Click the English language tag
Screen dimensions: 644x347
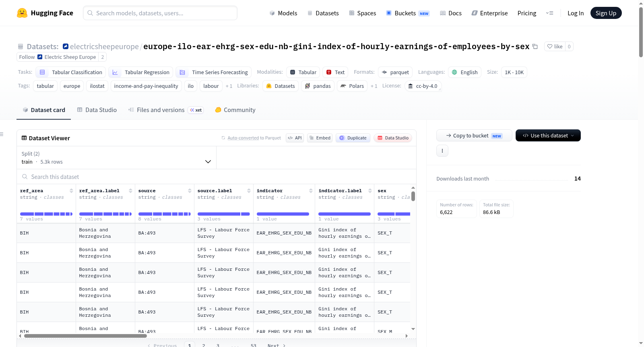pyautogui.click(x=465, y=72)
